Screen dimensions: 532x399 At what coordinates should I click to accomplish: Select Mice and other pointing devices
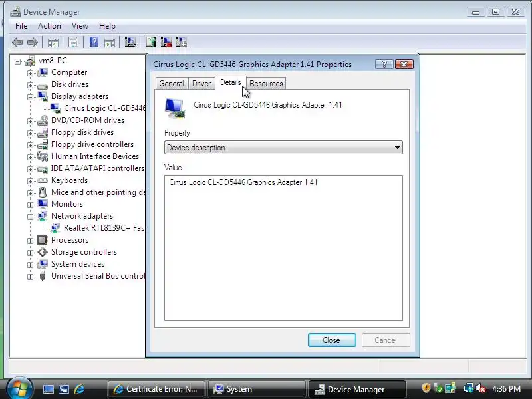pos(98,192)
